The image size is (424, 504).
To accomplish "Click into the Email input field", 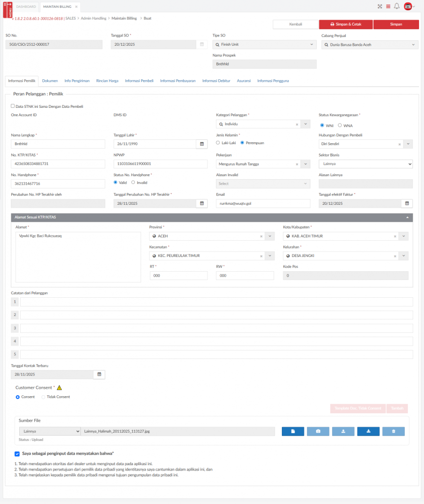I will (x=263, y=203).
